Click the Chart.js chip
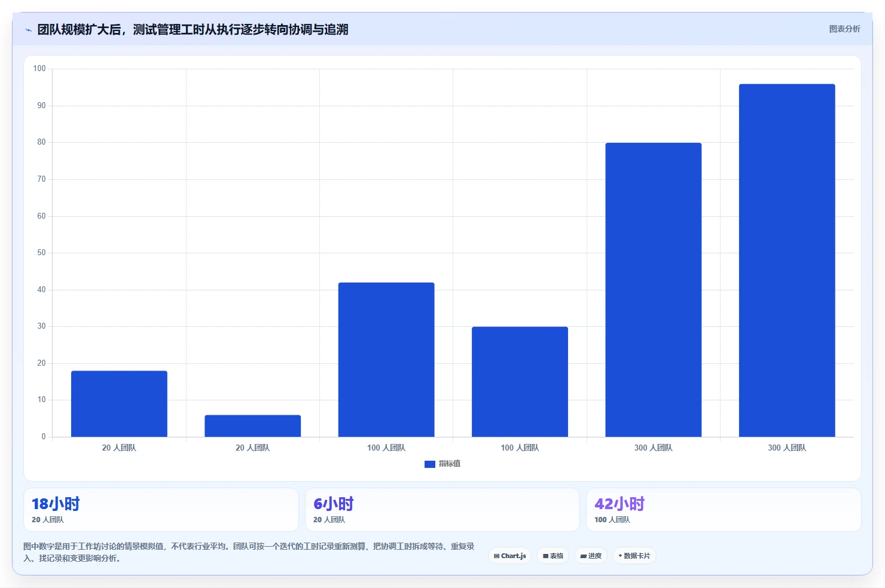This screenshot has width=885, height=588. pos(510,556)
